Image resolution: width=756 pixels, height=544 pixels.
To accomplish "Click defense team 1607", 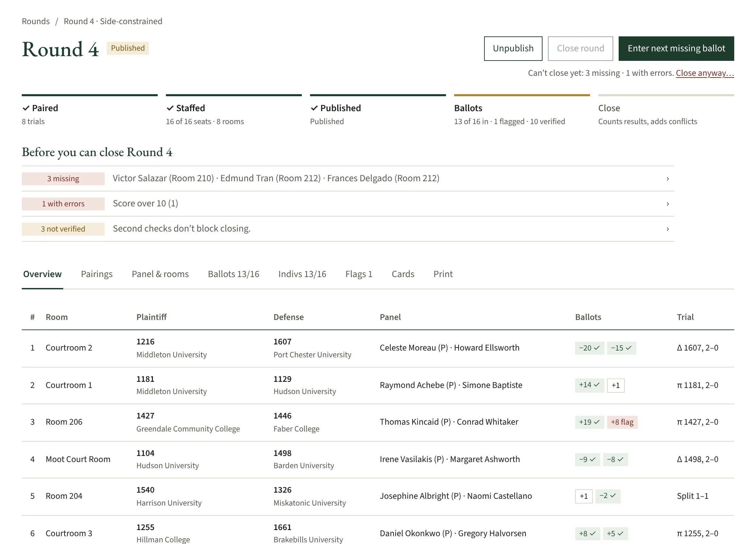I will 282,342.
